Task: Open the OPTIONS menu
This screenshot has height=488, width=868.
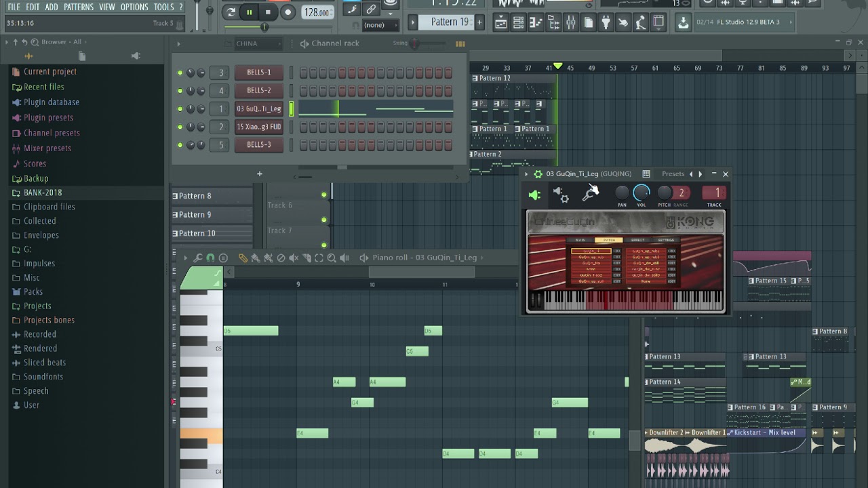Action: coord(134,7)
